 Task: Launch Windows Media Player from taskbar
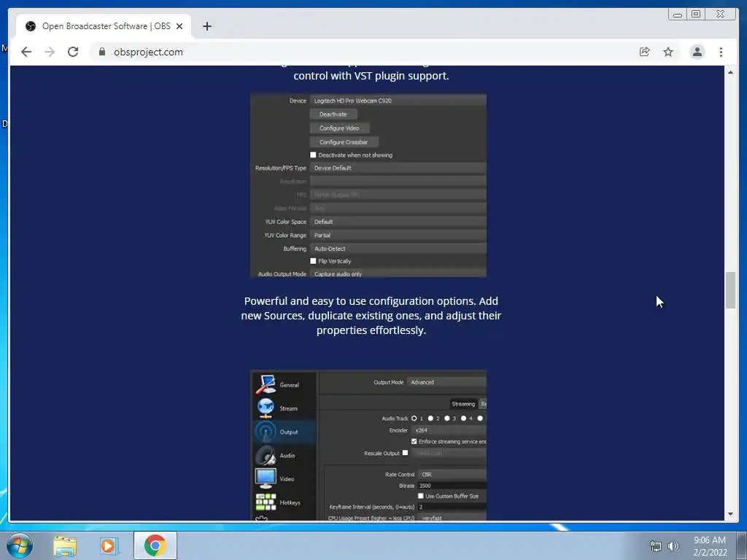tap(109, 546)
